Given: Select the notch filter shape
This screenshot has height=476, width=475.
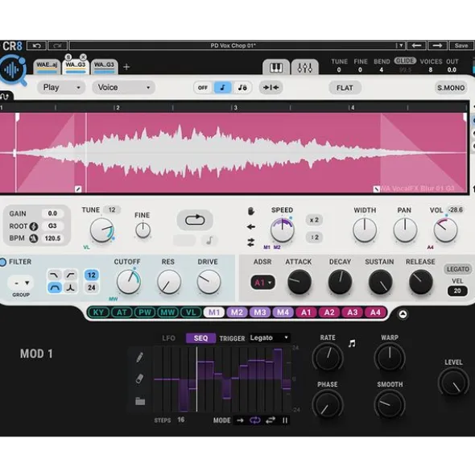Looking at the screenshot, I should coord(70,288).
